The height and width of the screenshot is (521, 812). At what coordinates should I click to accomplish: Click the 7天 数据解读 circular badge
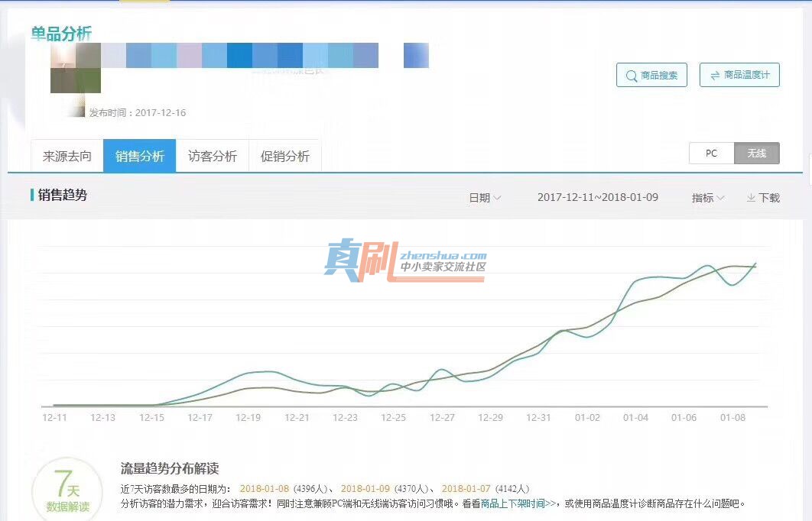[67, 490]
